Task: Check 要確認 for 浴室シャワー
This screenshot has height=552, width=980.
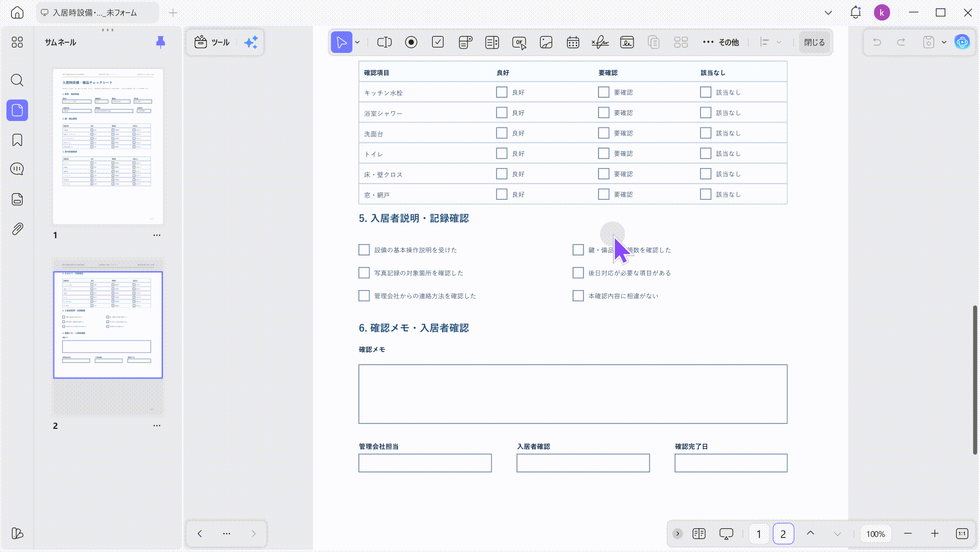Action: click(604, 113)
